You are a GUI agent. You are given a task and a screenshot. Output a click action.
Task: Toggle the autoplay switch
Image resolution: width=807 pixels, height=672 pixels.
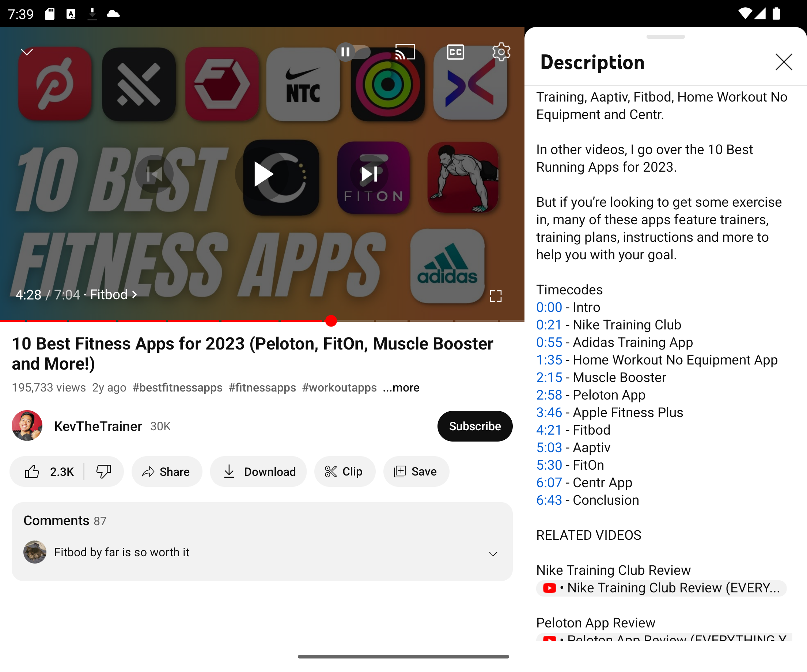click(353, 52)
